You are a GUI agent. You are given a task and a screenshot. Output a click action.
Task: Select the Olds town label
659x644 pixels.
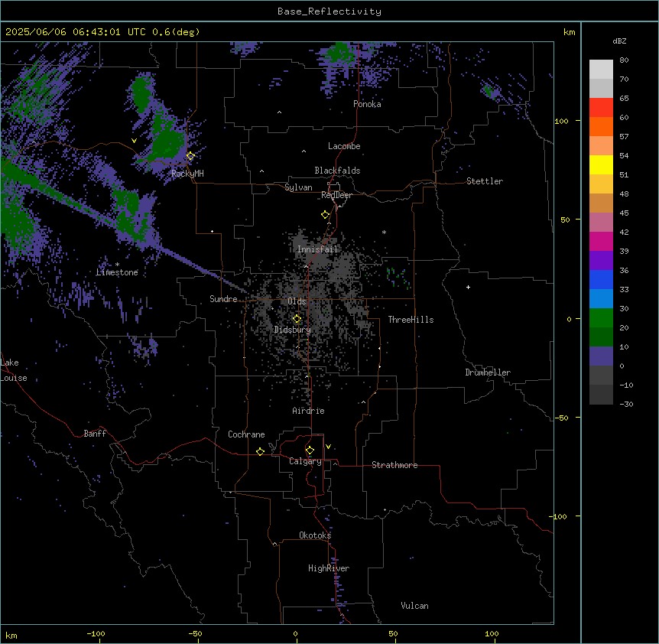[x=297, y=301]
